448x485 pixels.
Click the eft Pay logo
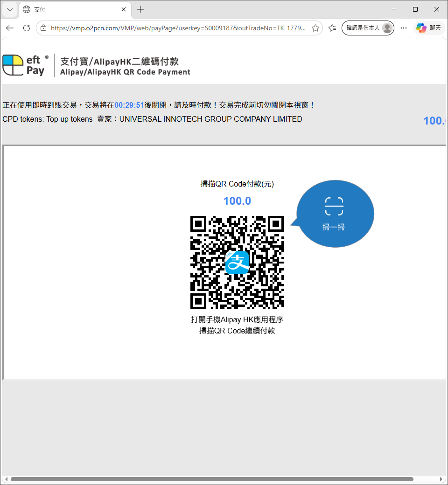click(x=26, y=65)
